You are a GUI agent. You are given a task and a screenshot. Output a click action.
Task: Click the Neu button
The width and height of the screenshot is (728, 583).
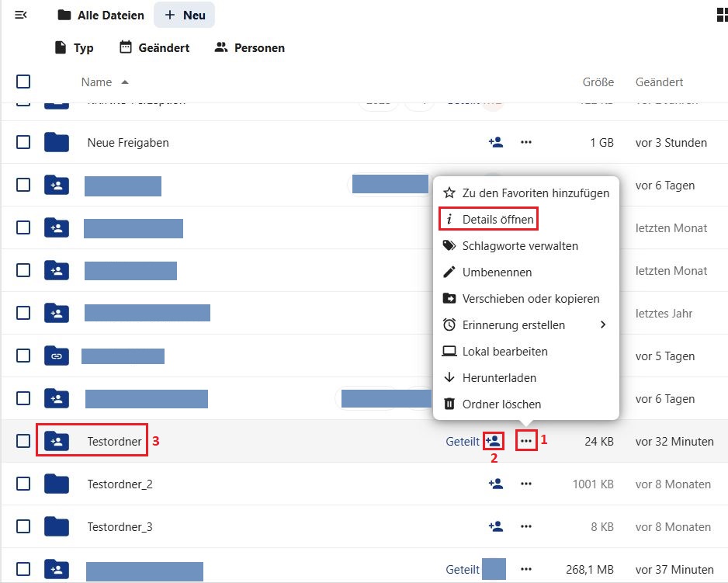[x=185, y=16]
